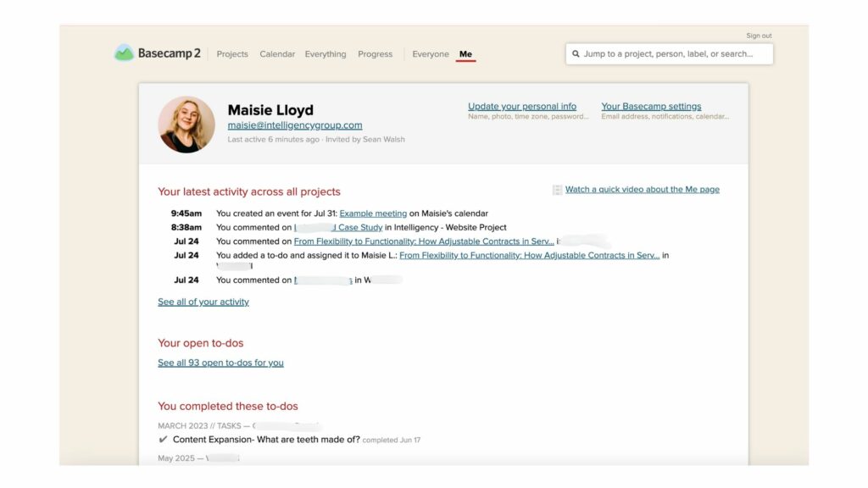Click the Sign out link
Screen dimensions: 868x488
coord(759,36)
